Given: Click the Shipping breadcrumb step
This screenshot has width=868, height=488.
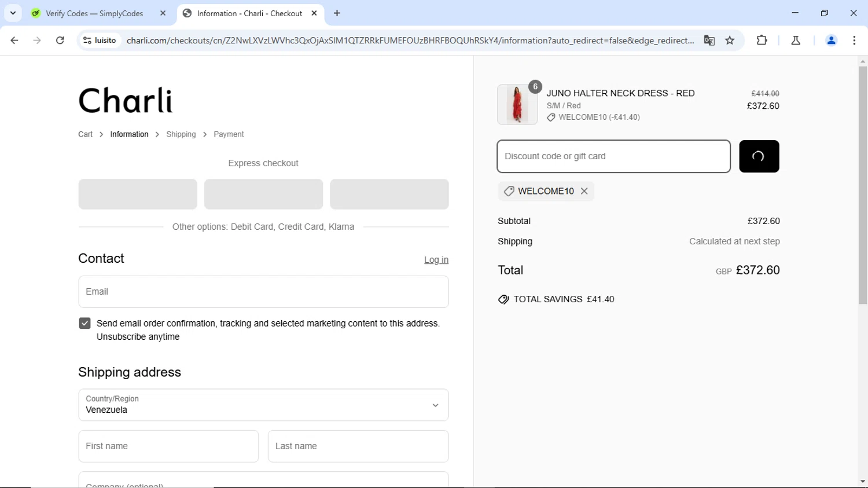Looking at the screenshot, I should coord(181,134).
